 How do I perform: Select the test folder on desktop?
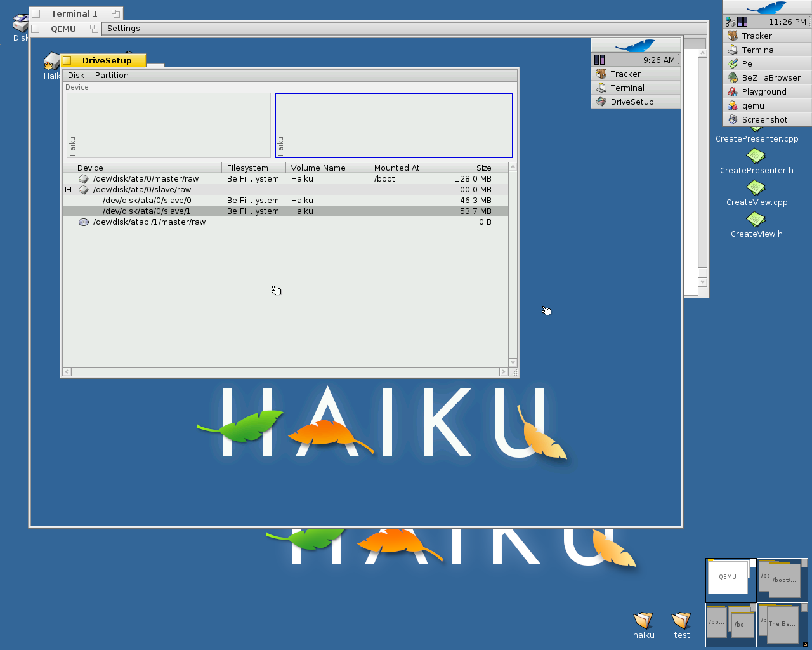[681, 625]
